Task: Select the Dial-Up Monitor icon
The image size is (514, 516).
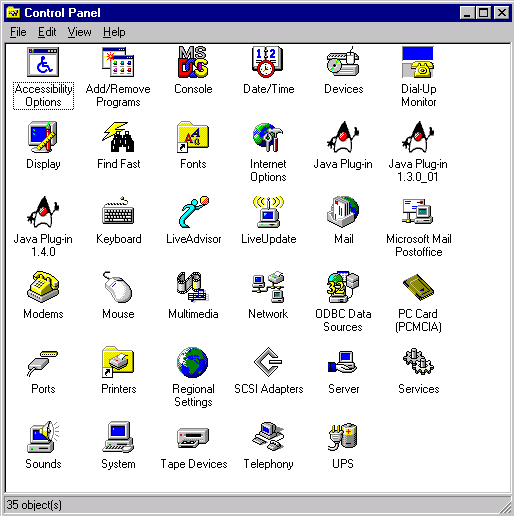Action: (x=418, y=62)
